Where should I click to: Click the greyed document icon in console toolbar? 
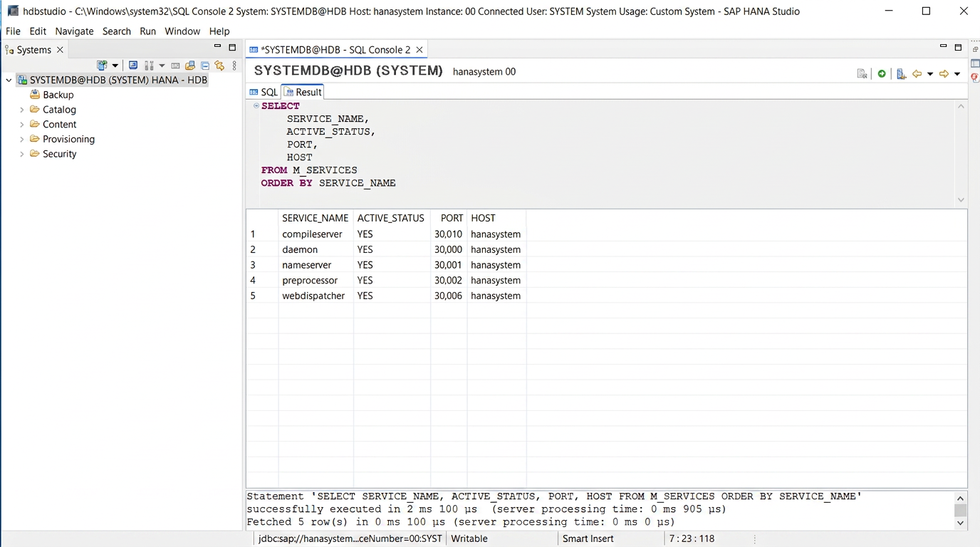tap(862, 74)
